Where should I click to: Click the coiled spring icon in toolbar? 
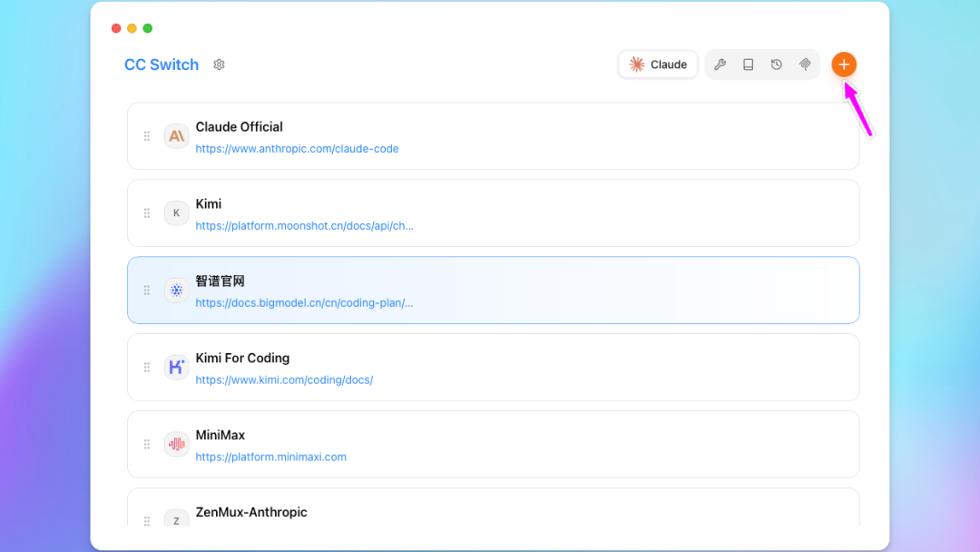(805, 64)
